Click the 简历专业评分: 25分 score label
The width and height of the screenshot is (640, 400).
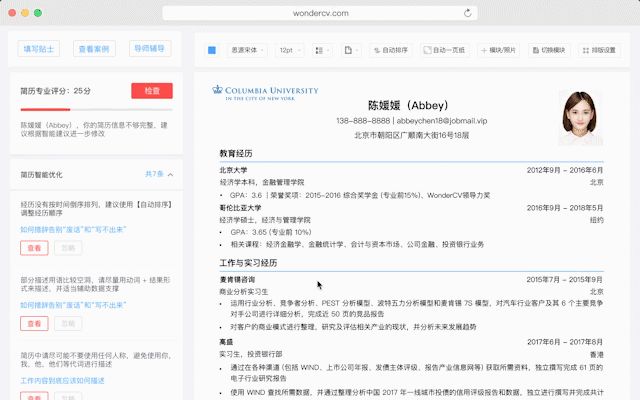[56, 91]
